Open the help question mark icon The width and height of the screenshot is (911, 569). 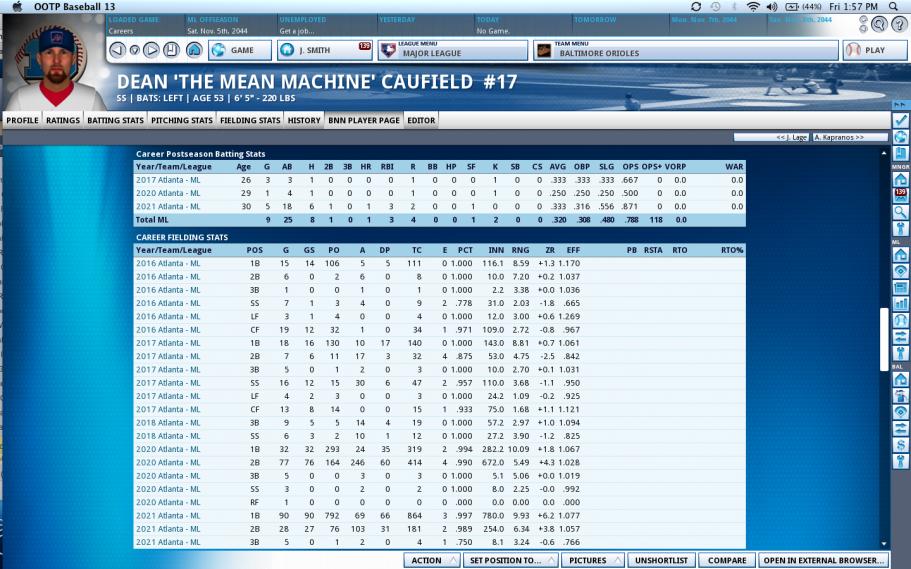pos(899,24)
